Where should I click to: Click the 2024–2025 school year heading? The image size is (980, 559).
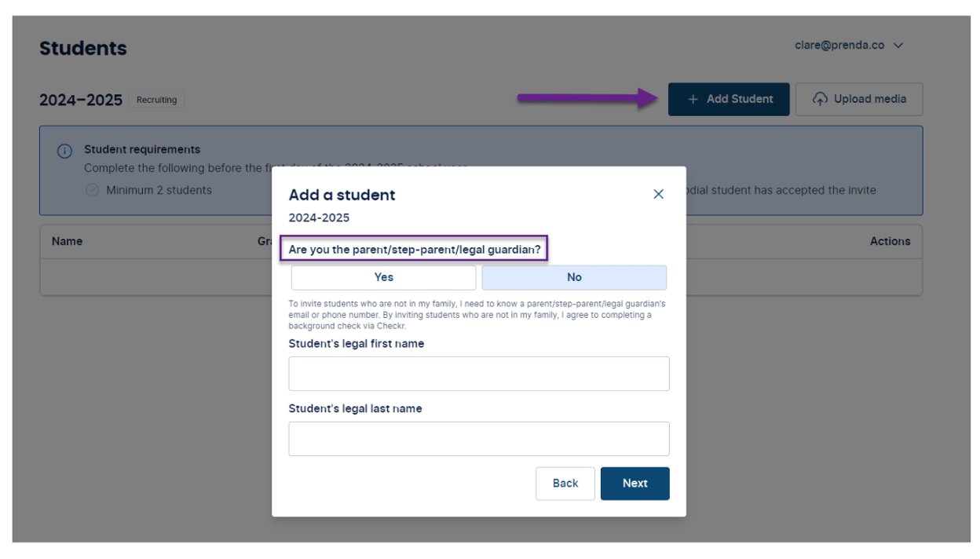[81, 100]
